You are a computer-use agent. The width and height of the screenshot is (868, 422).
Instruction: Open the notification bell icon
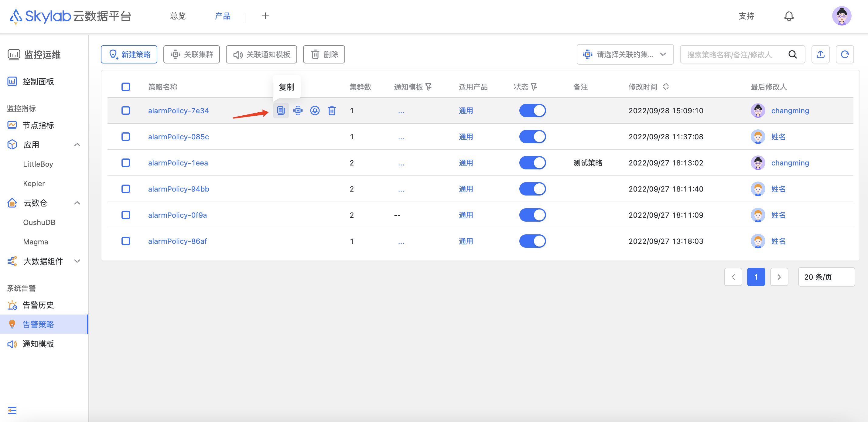(789, 16)
